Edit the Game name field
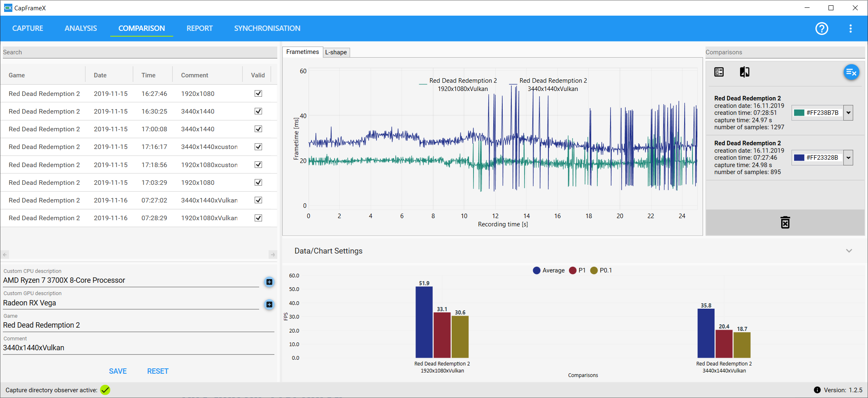Screen dimensions: 868x398 tap(139, 325)
